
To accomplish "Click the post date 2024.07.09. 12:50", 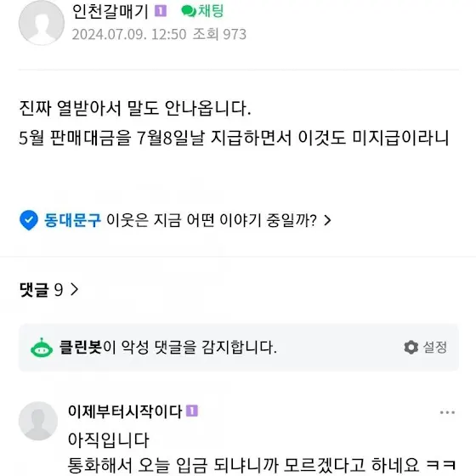I will pyautogui.click(x=129, y=34).
